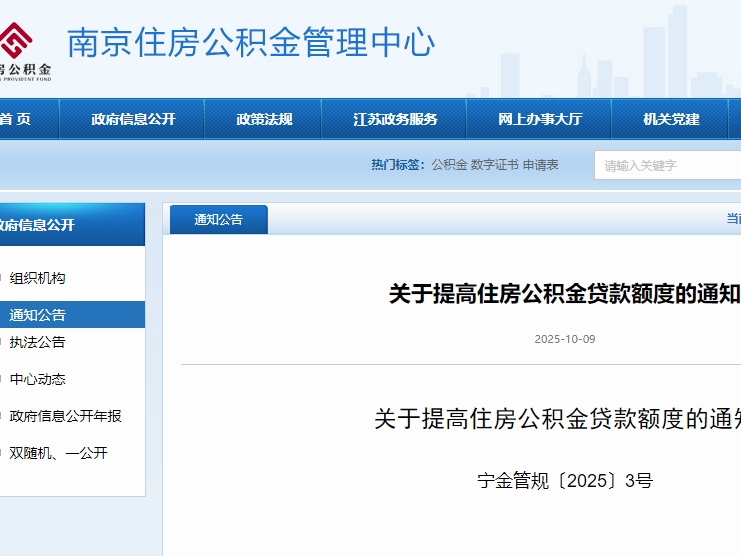The image size is (741, 556).
Task: Select the 双随机、一公开 sidebar item
Action: pyautogui.click(x=58, y=453)
